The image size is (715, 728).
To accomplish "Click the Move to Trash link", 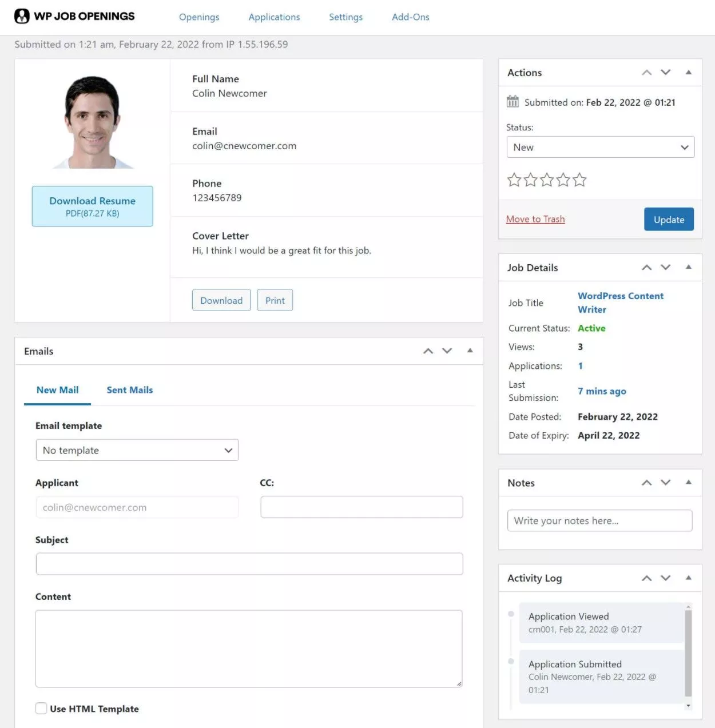I will 535,219.
